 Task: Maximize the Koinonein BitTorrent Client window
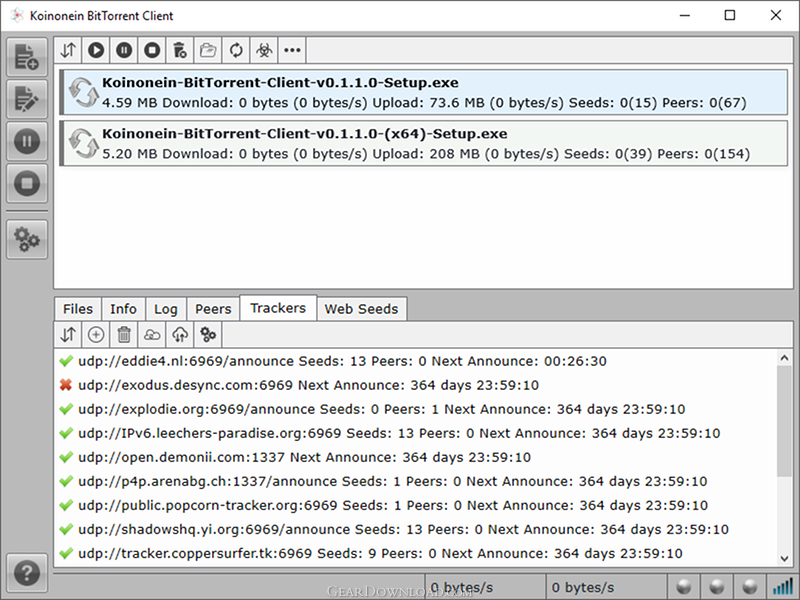click(x=730, y=15)
